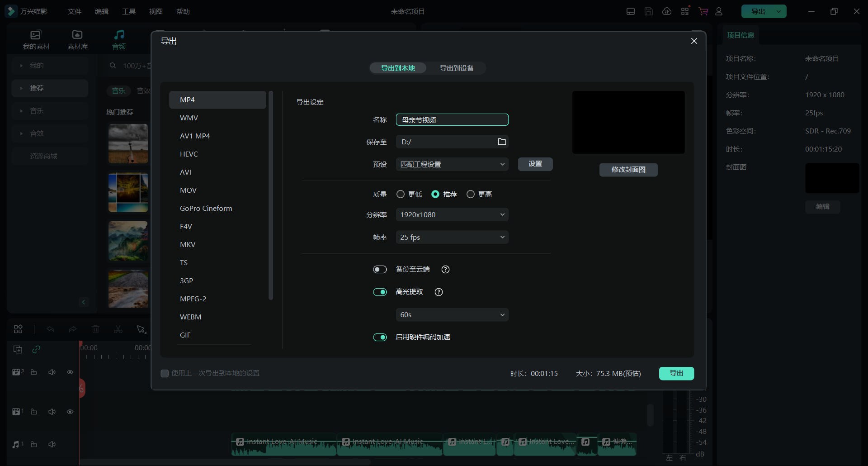Click the help icon next to 备份至云端
The height and width of the screenshot is (466, 868).
click(x=445, y=270)
